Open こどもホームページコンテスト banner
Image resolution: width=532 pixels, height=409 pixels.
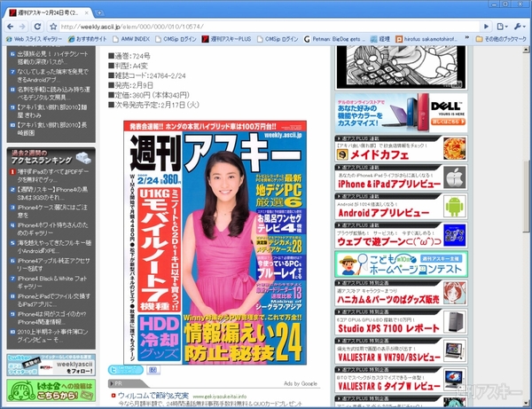tap(401, 263)
